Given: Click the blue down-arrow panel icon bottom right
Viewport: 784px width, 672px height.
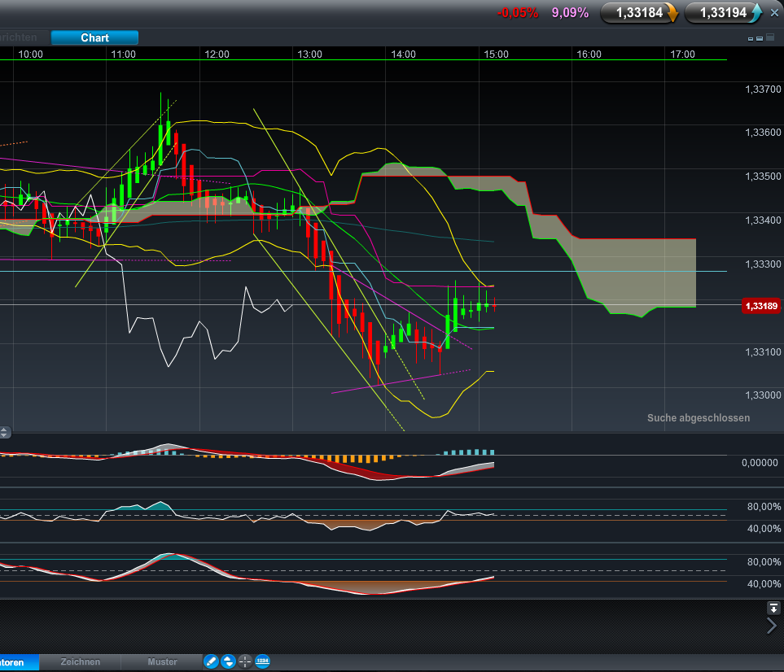Looking at the screenshot, I should coord(773,608).
